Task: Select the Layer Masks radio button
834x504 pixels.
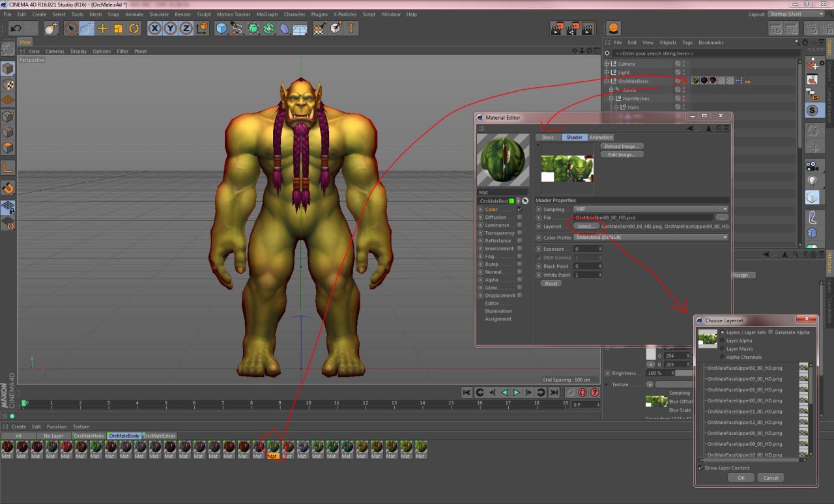Action: tap(722, 349)
